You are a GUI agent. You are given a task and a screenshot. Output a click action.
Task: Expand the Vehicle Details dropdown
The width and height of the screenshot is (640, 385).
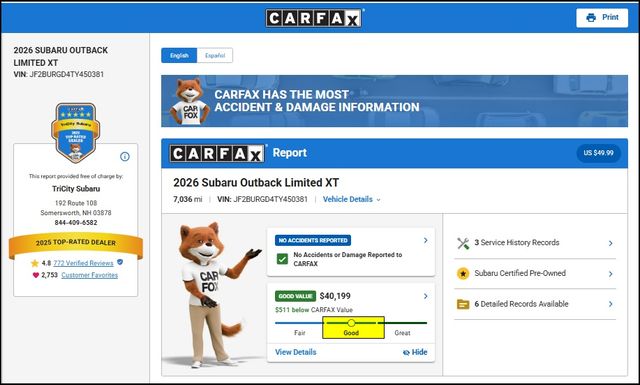click(x=351, y=199)
